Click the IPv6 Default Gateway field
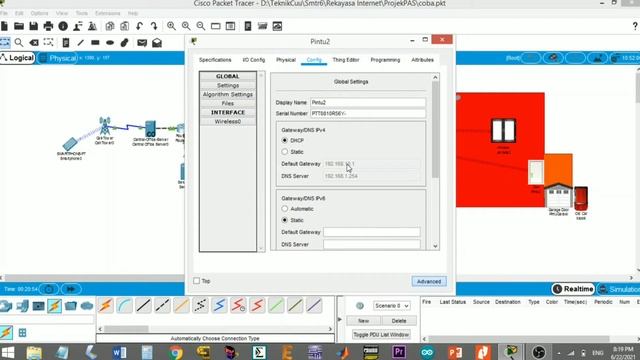 pyautogui.click(x=371, y=232)
